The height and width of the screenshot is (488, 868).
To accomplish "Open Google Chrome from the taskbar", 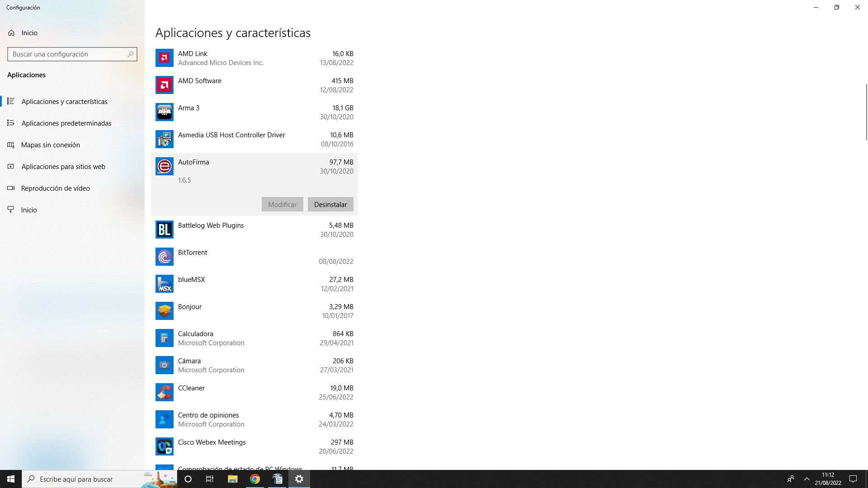I will click(x=255, y=479).
